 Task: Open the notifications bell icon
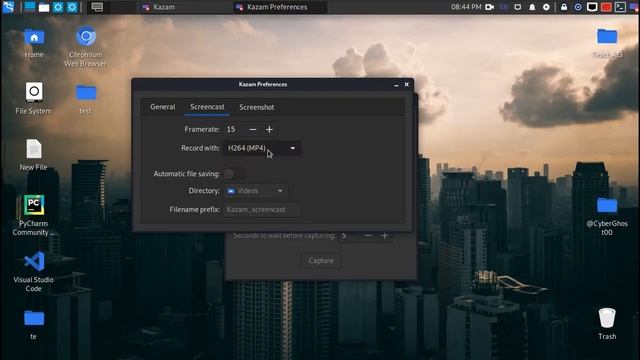532,7
